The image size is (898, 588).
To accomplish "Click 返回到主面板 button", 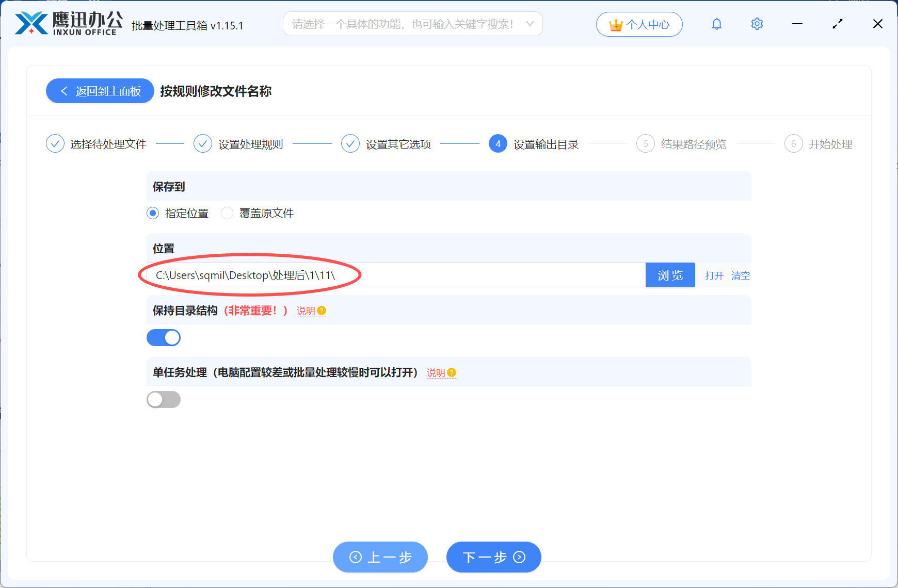I will (x=100, y=91).
